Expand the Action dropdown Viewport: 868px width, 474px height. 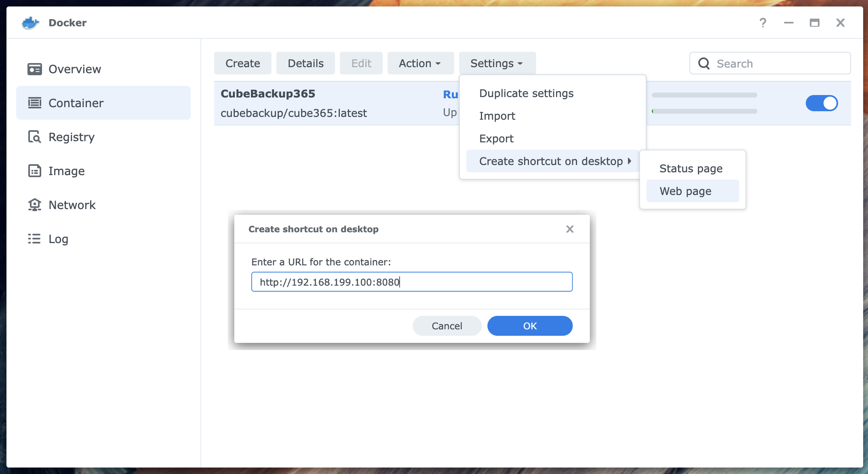[420, 63]
